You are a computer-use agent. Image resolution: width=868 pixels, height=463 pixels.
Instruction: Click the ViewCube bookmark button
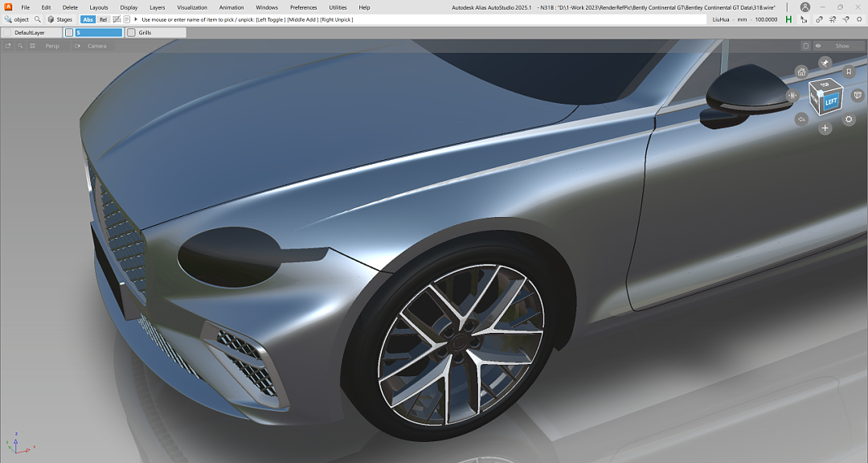pyautogui.click(x=849, y=72)
